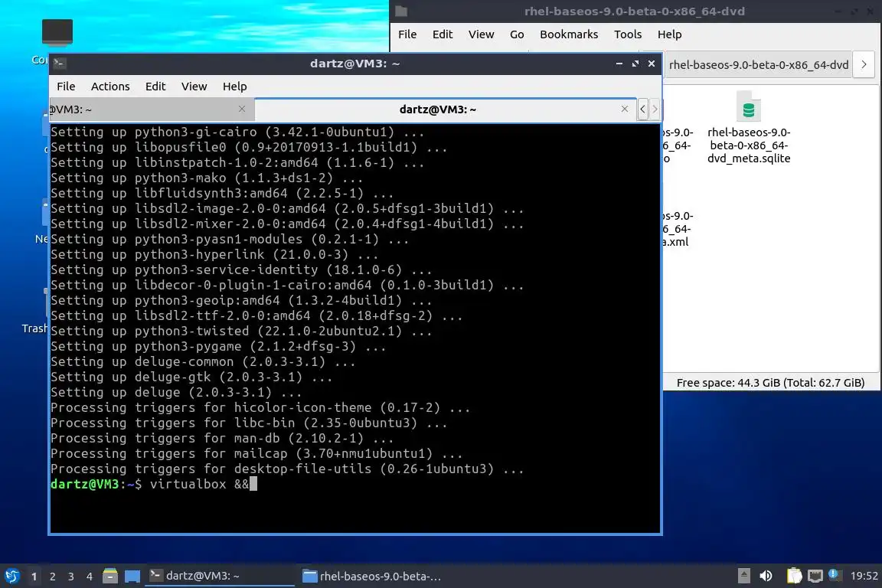Select dartz@VM3 terminal taskbar button

coord(220,576)
